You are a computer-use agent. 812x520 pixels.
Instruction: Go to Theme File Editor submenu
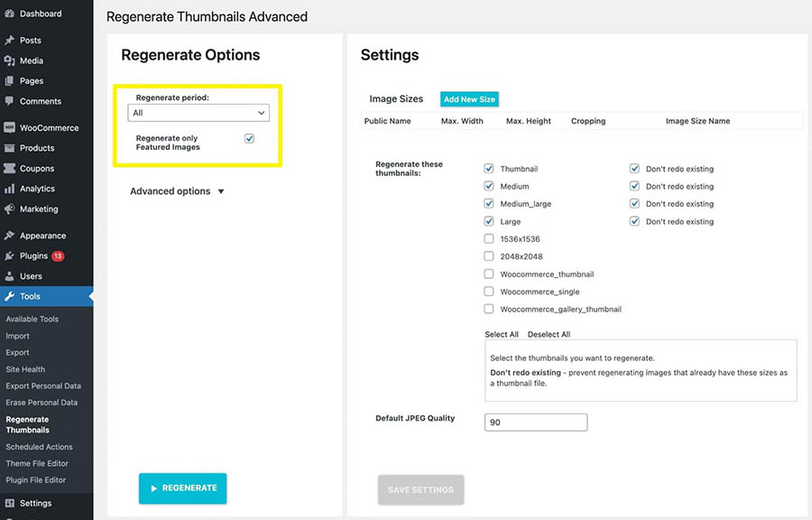pos(37,463)
